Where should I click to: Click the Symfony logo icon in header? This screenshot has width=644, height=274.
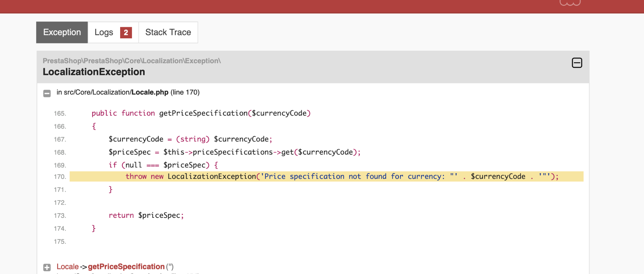pyautogui.click(x=570, y=3)
